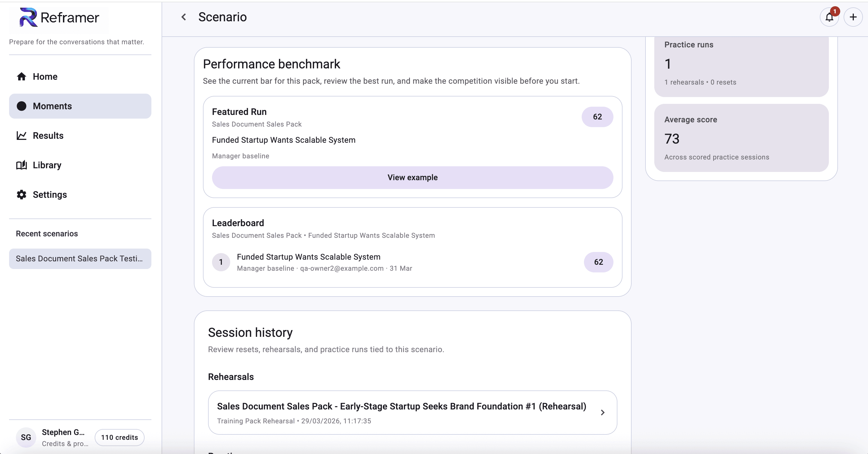Expand the rehearsal session chevron arrow
This screenshot has height=454, width=868.
[602, 413]
